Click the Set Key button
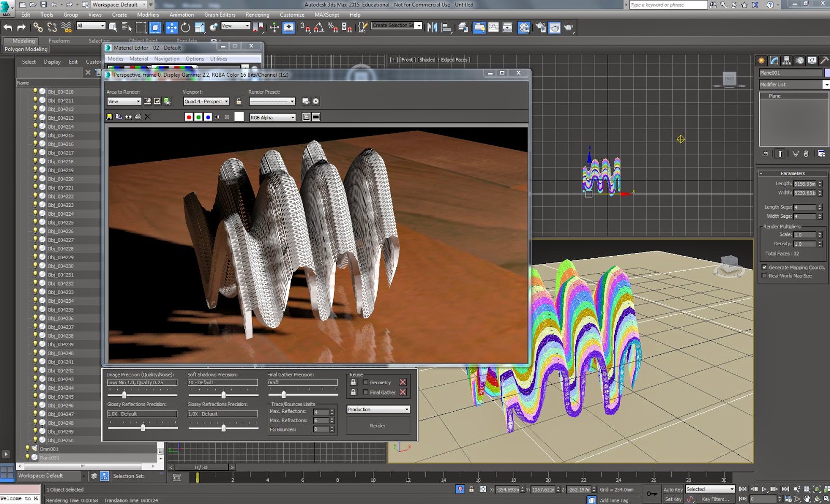 (673, 499)
